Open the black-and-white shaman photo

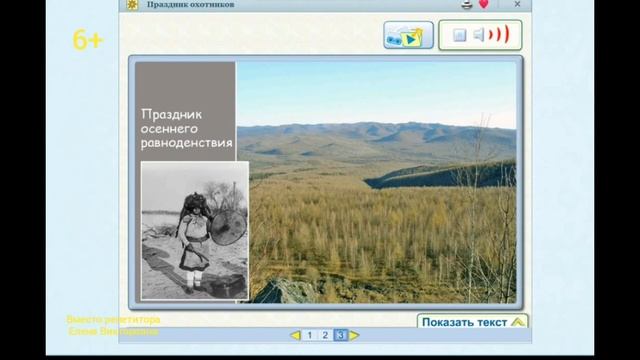pos(195,231)
